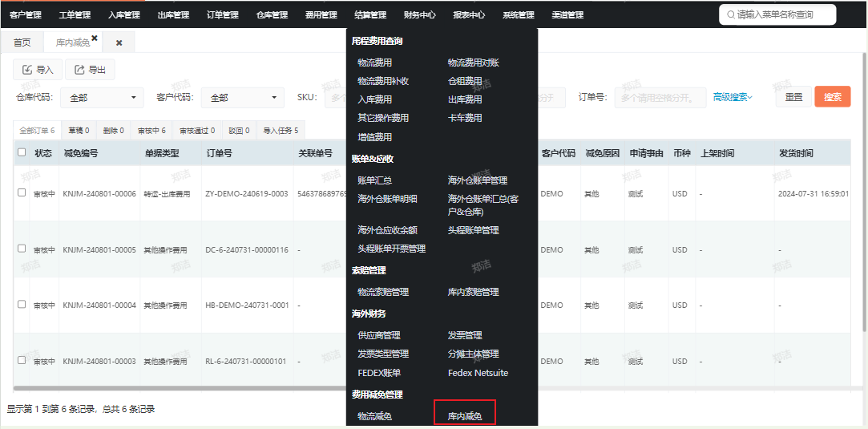Close the unnamed tab next to 库内减免
Image resolution: width=868 pixels, height=429 pixels.
119,42
